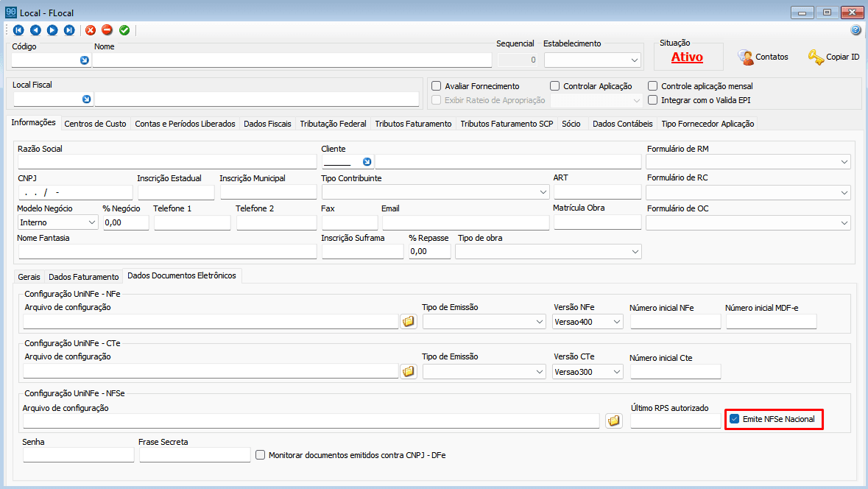The width and height of the screenshot is (868, 489).
Task: Browse for the NFe configuration file folder icon
Action: (409, 321)
